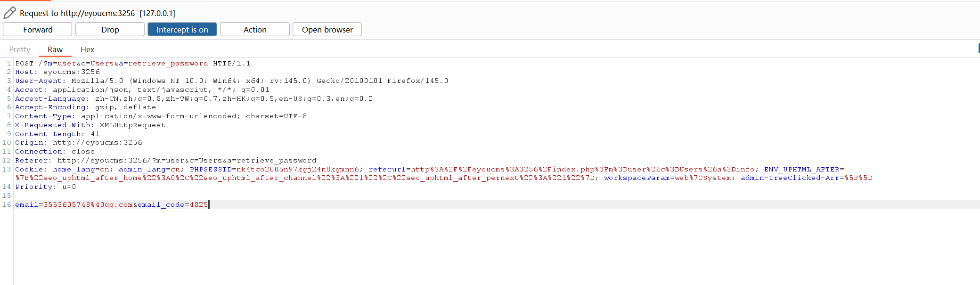Click the Accept-Language header line

(194, 98)
